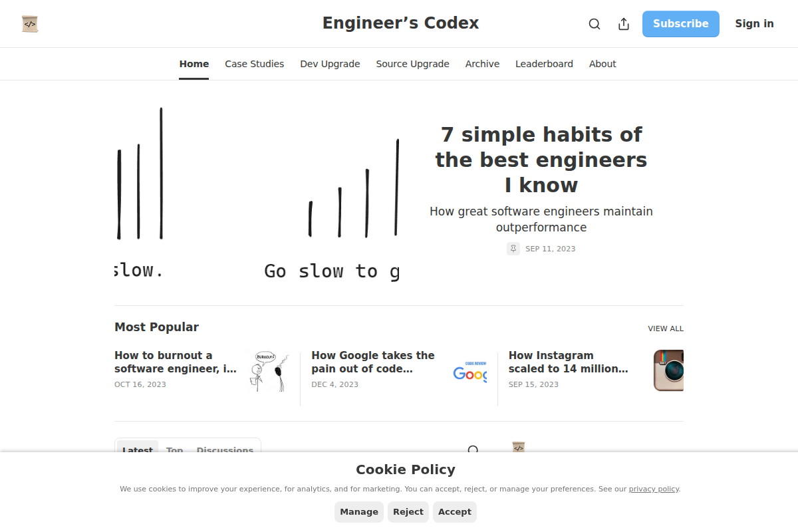Open the Archive page from the menu

tap(482, 64)
